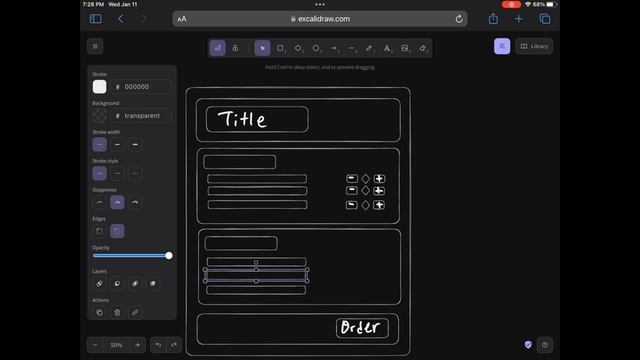The height and width of the screenshot is (360, 640).
Task: Select the Diamond tool
Action: (x=298, y=48)
